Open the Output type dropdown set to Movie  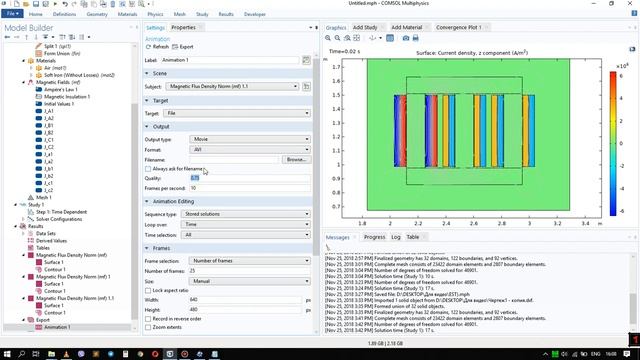(250, 139)
